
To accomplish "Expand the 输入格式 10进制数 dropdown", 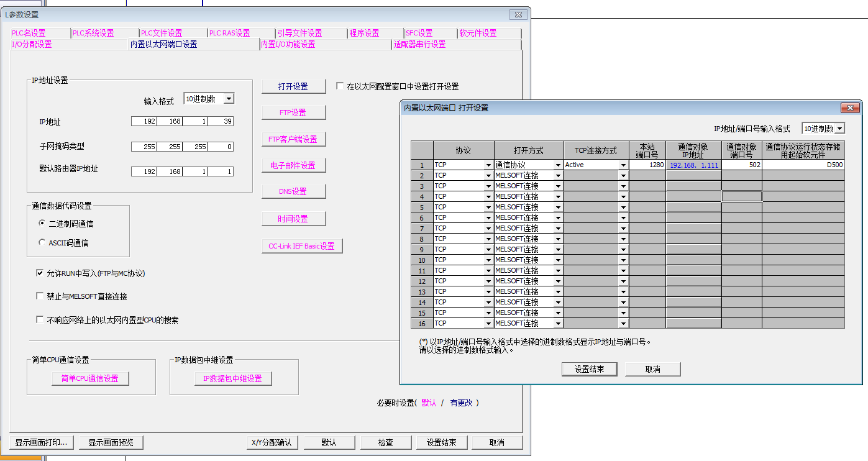I will point(229,99).
